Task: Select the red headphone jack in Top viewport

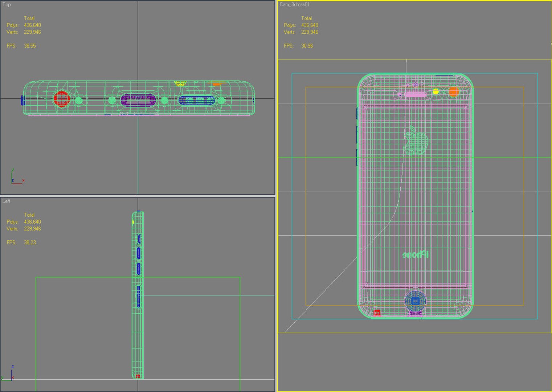Action: coord(62,99)
